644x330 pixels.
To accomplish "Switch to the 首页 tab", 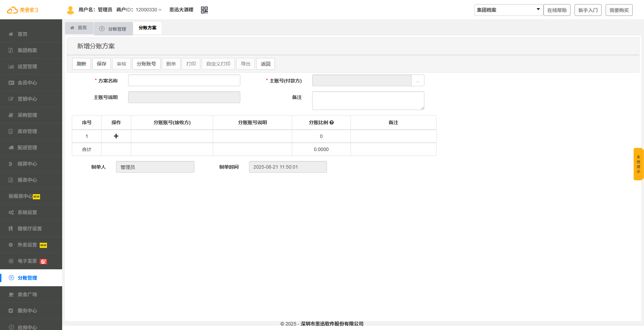I will pos(79,28).
